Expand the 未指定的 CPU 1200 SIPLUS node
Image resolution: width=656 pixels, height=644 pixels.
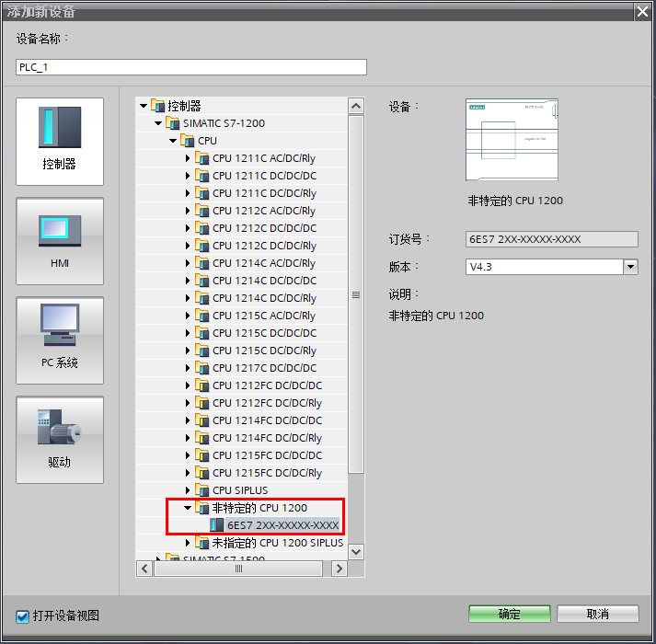188,543
